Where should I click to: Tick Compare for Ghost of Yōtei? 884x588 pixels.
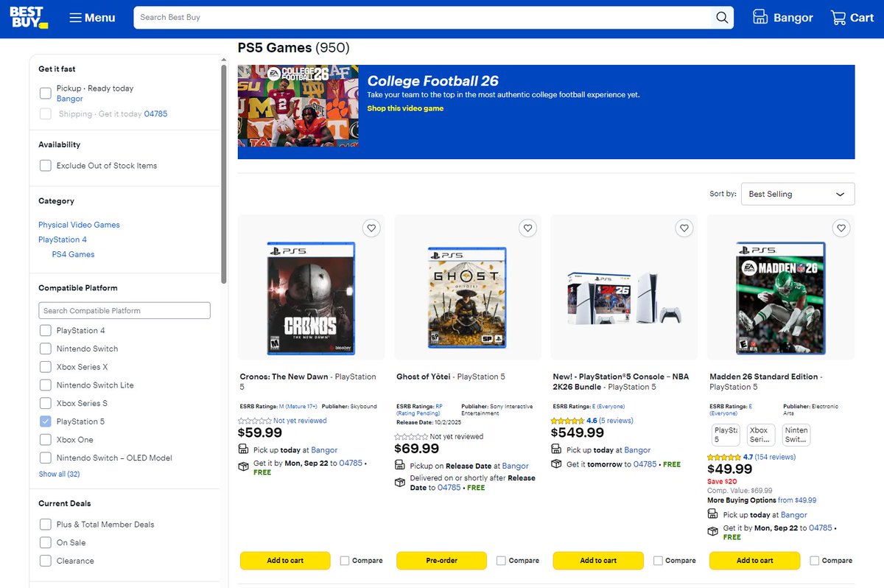point(501,561)
